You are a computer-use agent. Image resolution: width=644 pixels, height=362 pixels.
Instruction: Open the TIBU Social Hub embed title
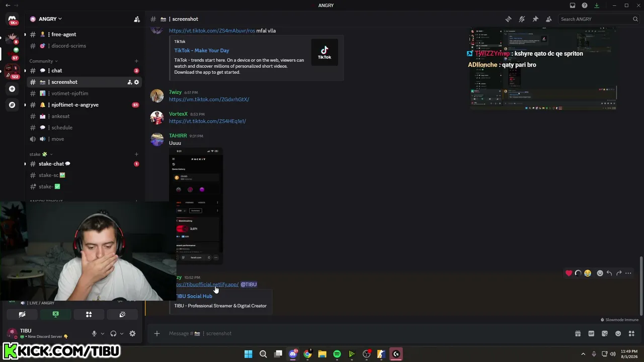194,296
